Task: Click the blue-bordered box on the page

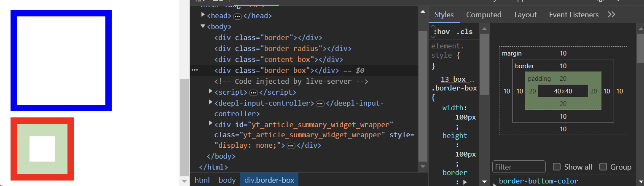Action: pos(61,61)
